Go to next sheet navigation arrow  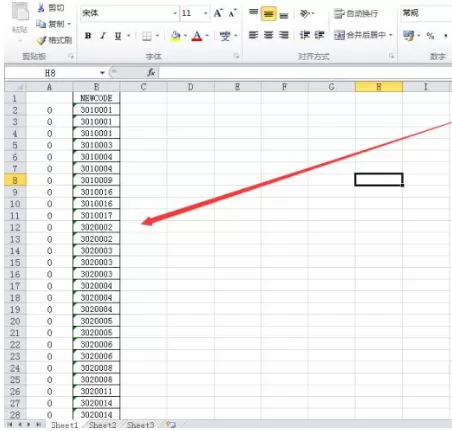[x=29, y=424]
